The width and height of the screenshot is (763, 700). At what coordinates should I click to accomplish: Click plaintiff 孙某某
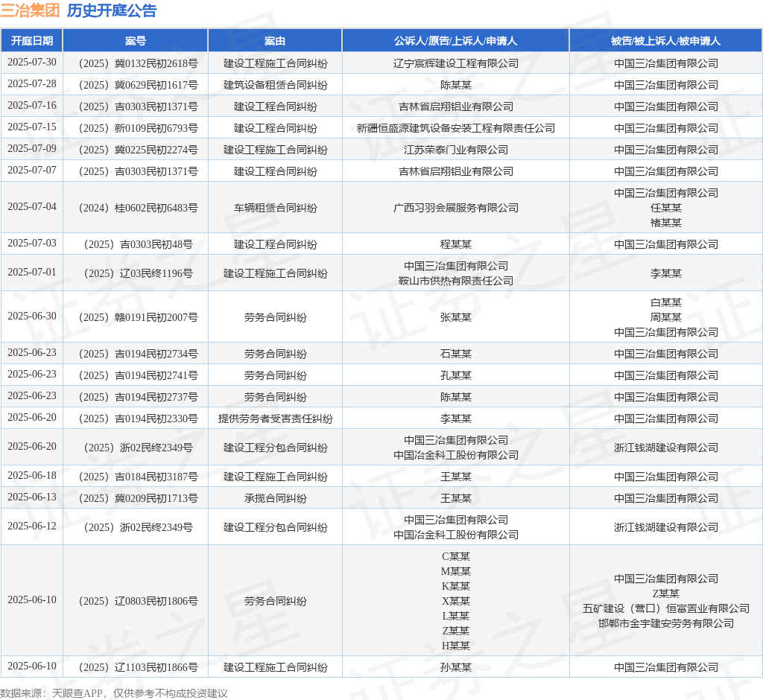click(456, 667)
